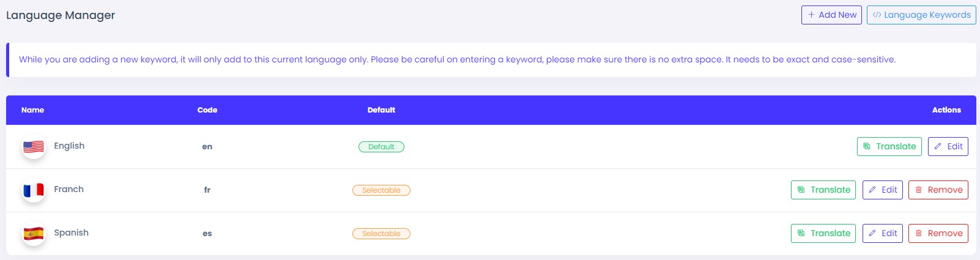Image resolution: width=980 pixels, height=260 pixels.
Task: Click the Default badge for English
Action: (x=381, y=147)
